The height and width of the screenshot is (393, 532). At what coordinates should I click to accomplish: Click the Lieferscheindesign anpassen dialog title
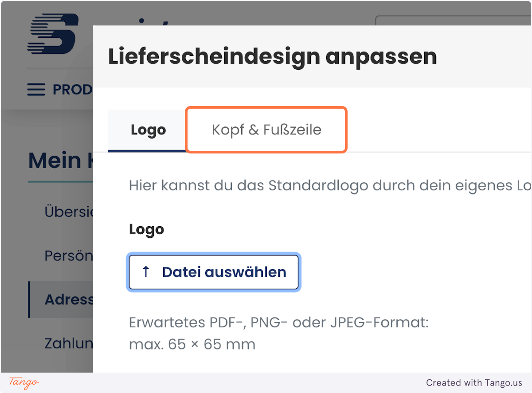tap(272, 56)
